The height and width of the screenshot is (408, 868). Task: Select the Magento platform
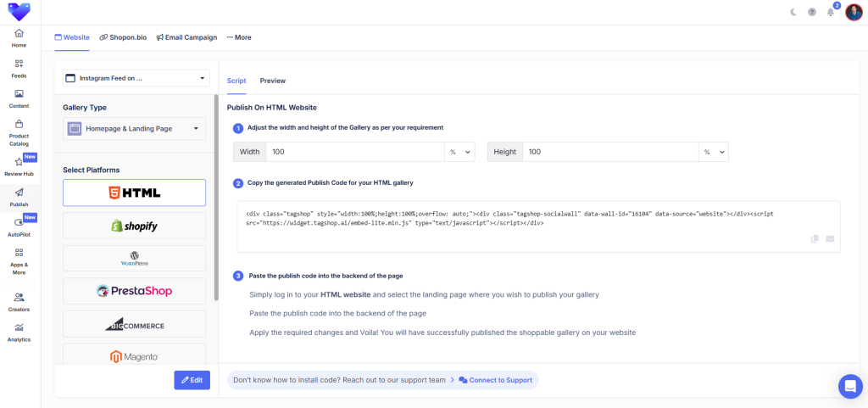pos(135,355)
